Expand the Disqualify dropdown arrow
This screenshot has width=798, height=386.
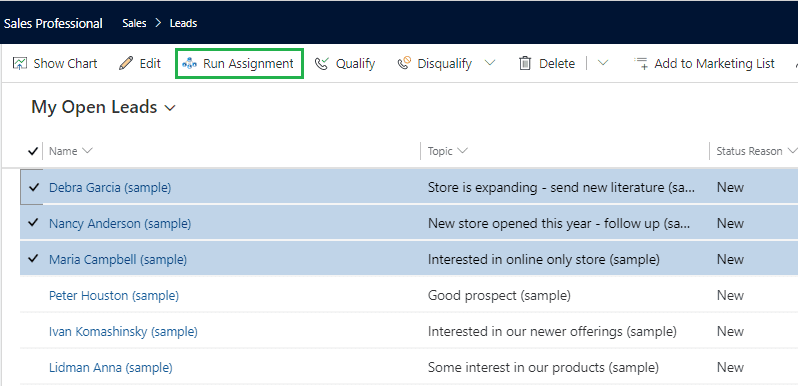(490, 64)
